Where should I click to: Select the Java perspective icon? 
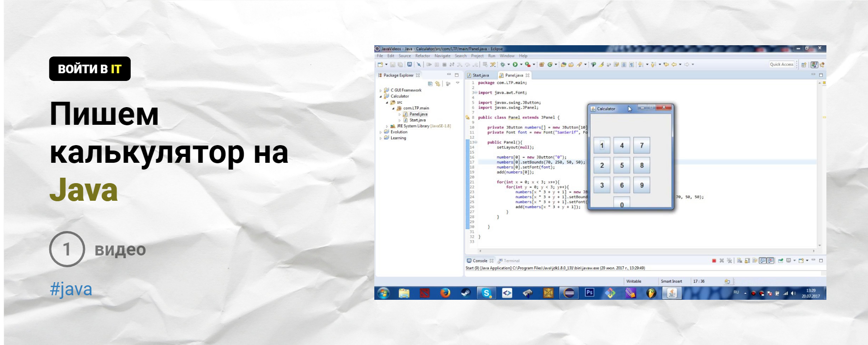pyautogui.click(x=814, y=65)
